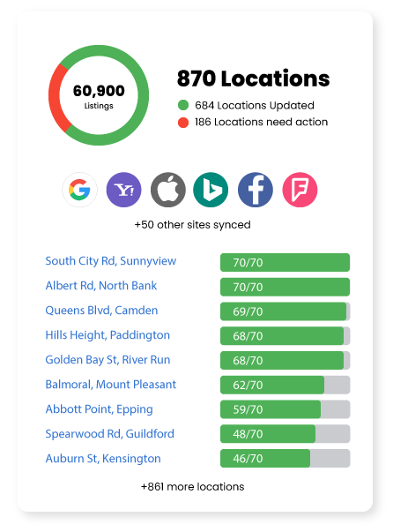Screen dimensions: 393x532
Task: Open Balmoral, Mount Pleasant location
Action: pyautogui.click(x=111, y=385)
